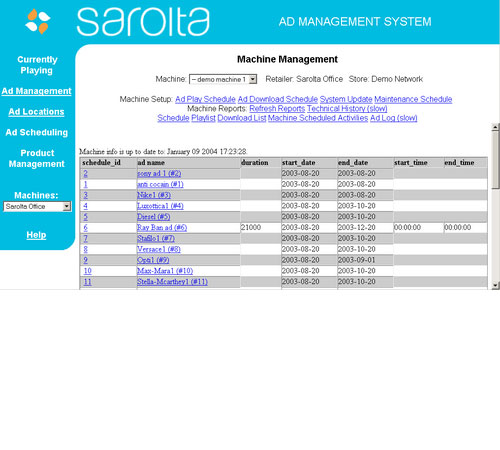This screenshot has height=450, width=500.
Task: Open the Diesel (#5) ad link
Action: tap(154, 217)
